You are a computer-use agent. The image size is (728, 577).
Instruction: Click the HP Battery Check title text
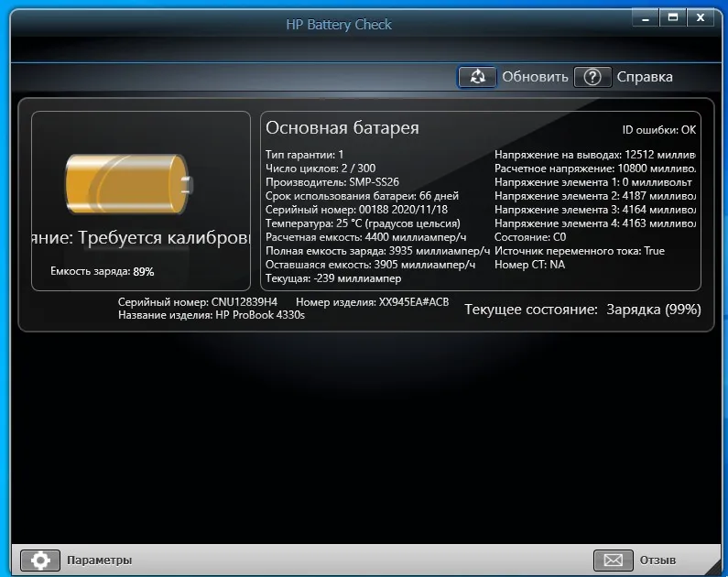(x=339, y=25)
